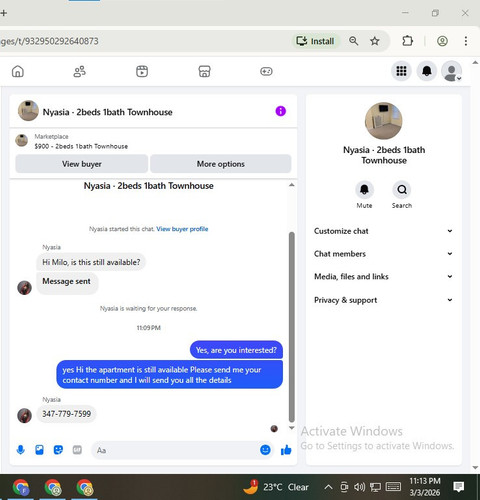The image size is (480, 500).
Task: Click the 'Hi Milo, is this still available?' message
Action: (x=91, y=262)
